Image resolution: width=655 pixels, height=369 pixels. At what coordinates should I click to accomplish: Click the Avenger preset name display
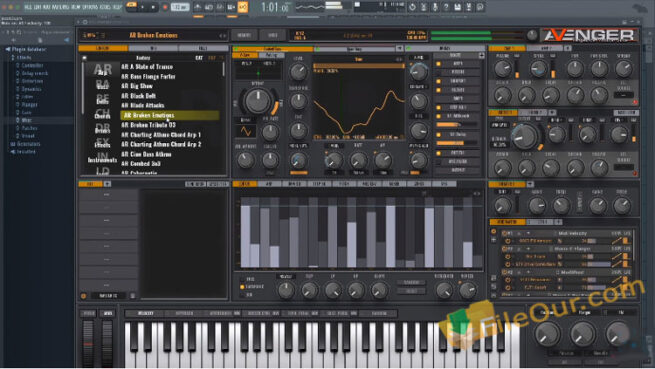pos(153,35)
